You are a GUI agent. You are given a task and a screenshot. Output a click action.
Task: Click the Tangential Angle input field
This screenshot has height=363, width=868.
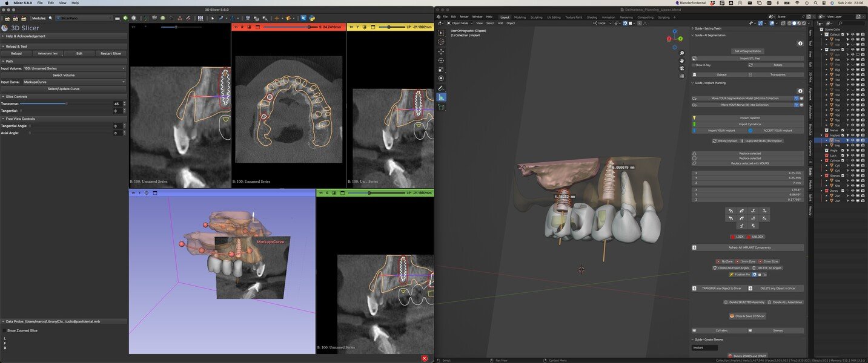[x=116, y=126]
